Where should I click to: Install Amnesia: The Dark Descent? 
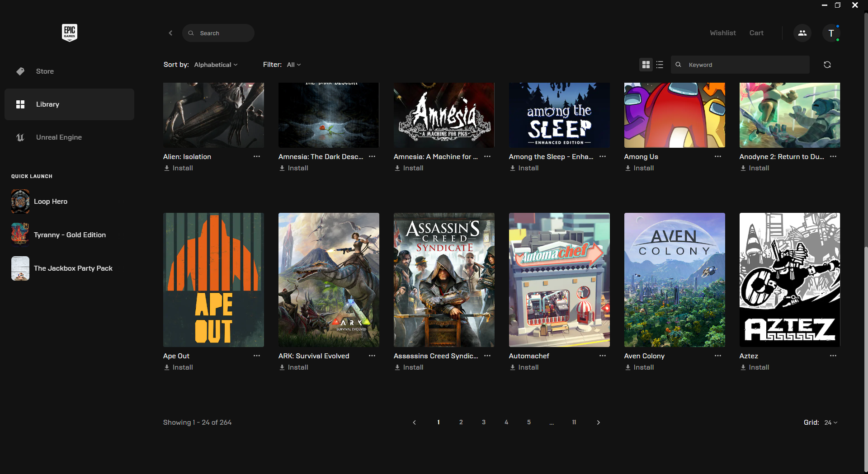(x=293, y=168)
